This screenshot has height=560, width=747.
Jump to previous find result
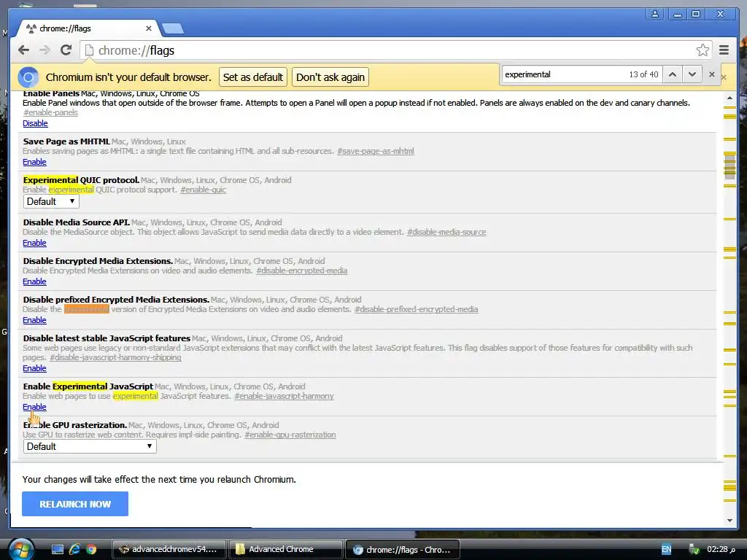(x=672, y=74)
